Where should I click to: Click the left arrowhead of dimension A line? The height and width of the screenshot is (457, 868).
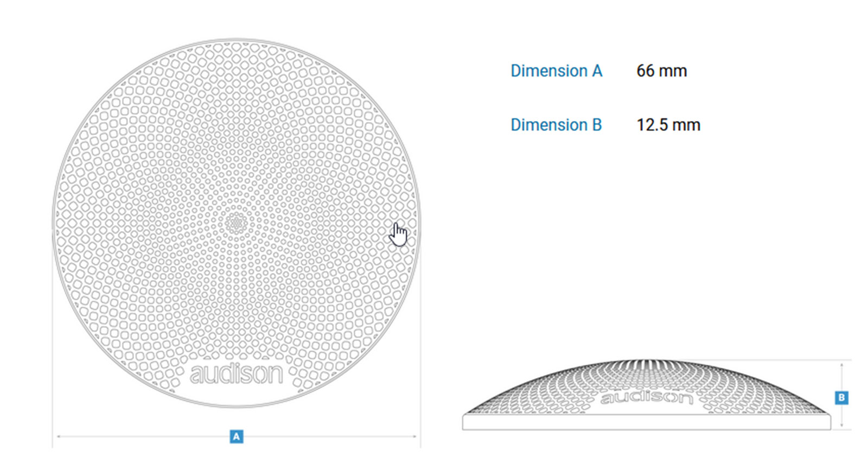[59, 436]
